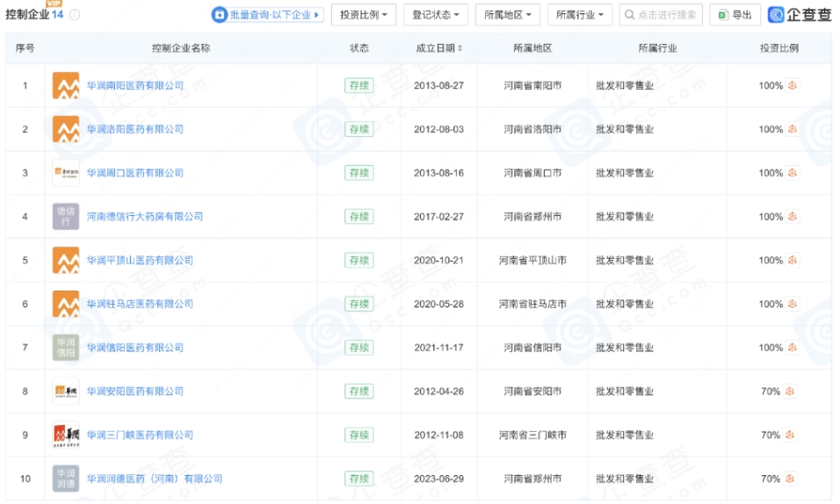Click the 德信行 logo of 河南德信行大药房
Viewport: 840px width, 504px height.
point(66,216)
